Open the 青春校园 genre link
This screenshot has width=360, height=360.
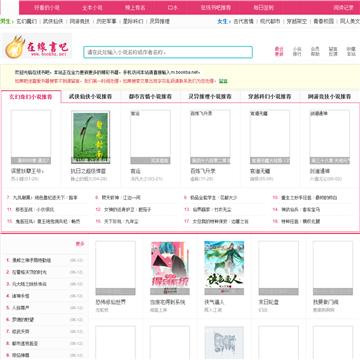coord(323,21)
